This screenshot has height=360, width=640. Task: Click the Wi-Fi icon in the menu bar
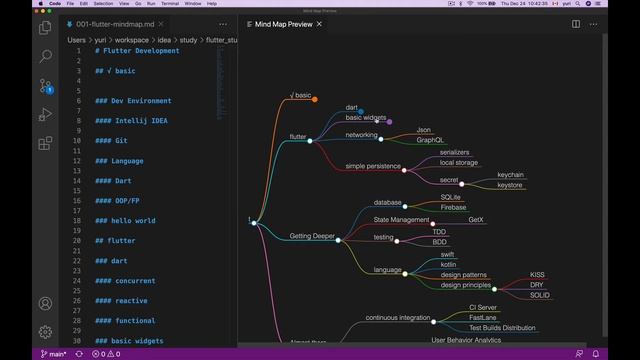point(470,4)
